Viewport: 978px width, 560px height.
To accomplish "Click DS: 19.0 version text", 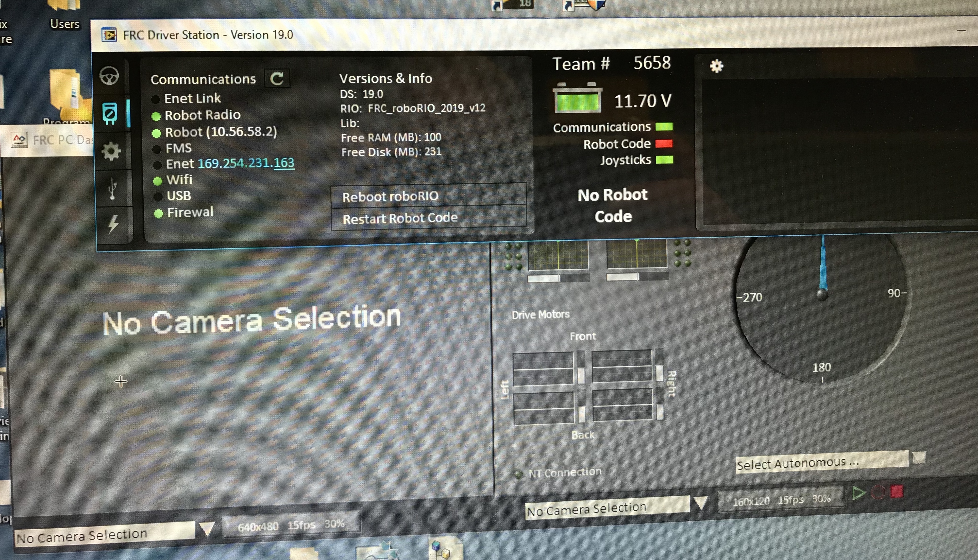I will click(362, 94).
